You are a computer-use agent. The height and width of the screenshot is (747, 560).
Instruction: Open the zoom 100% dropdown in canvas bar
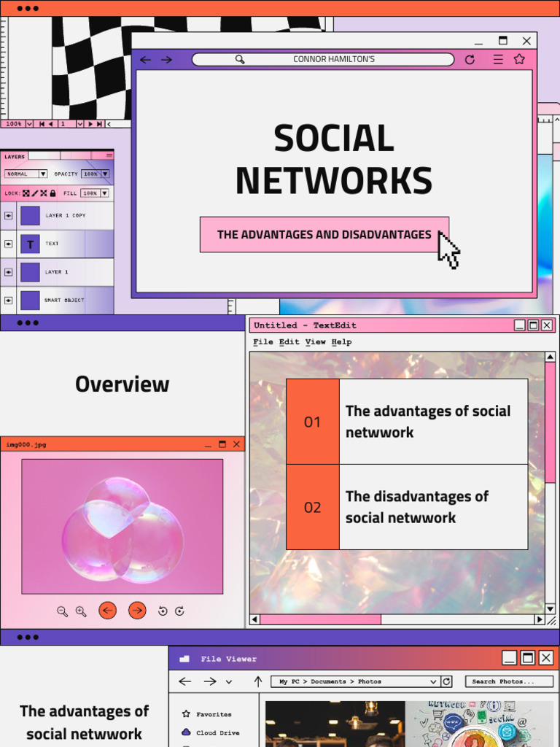click(x=29, y=124)
